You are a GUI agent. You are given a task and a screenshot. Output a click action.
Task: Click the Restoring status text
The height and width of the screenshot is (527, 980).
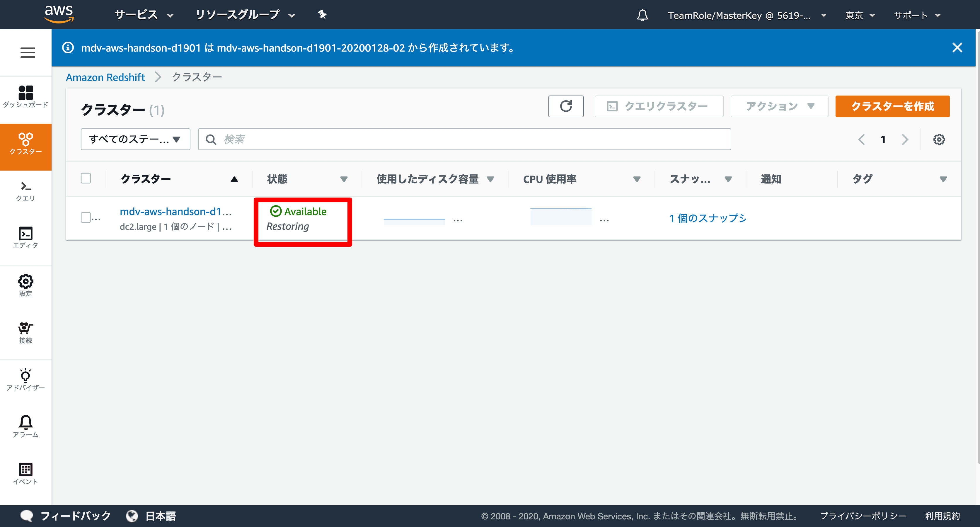pos(288,226)
